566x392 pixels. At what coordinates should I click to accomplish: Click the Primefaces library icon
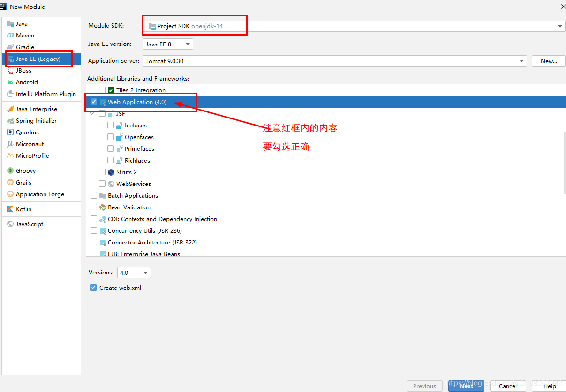[x=120, y=148]
